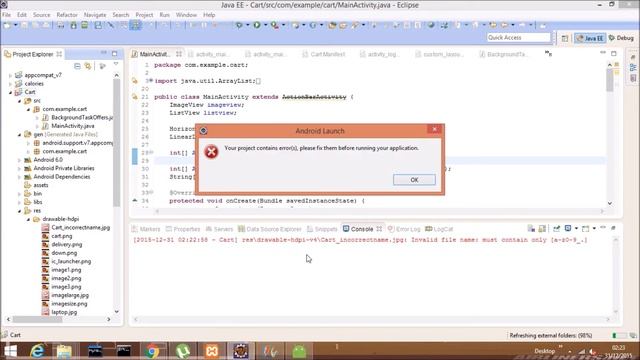This screenshot has height=360, width=640.
Task: Collapse the gen folder
Action: pyautogui.click(x=19, y=134)
